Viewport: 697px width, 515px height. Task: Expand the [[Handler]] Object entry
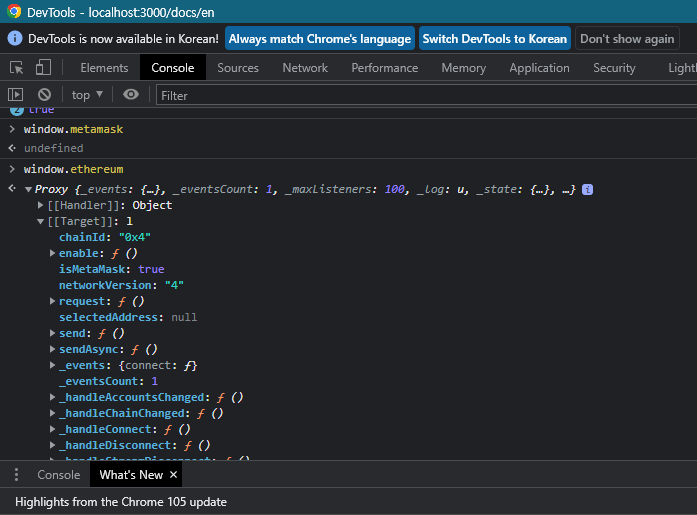tap(40, 205)
